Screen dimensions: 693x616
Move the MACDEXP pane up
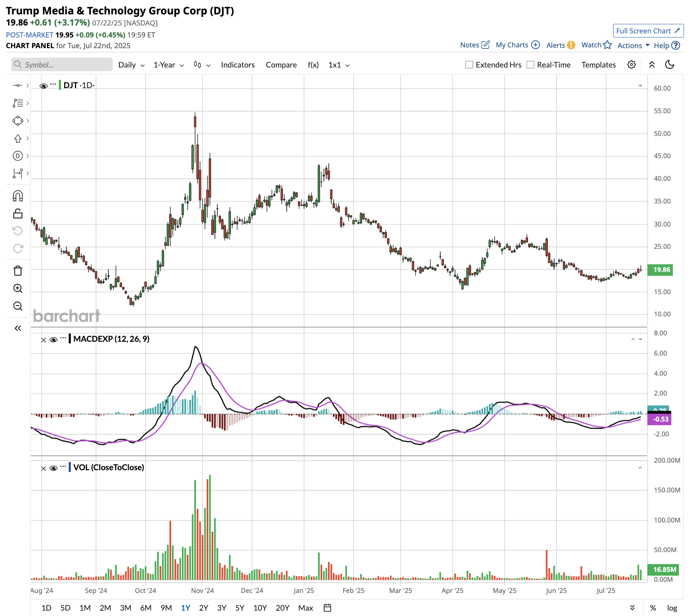(x=633, y=339)
